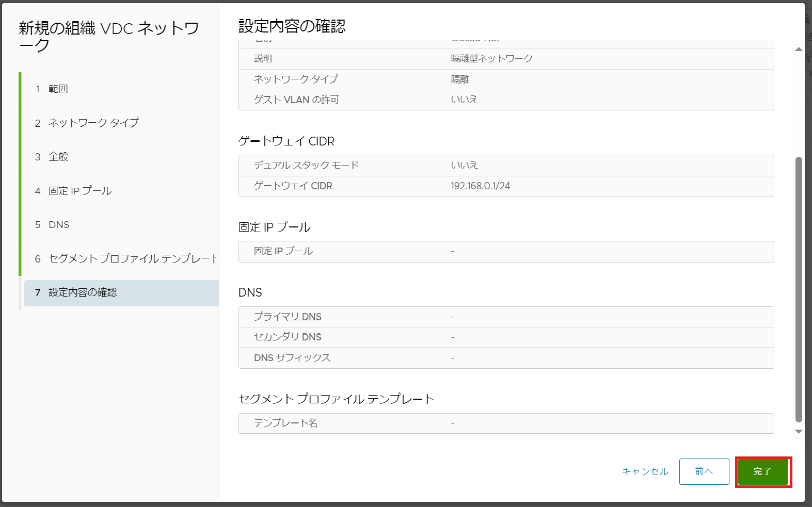Click the scrollbar down arrow
Viewport: 812px width, 507px height.
pyautogui.click(x=799, y=432)
